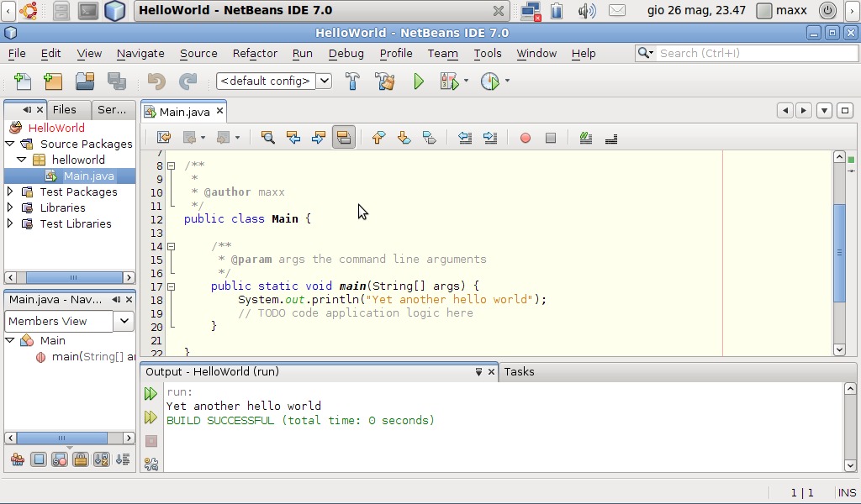
Task: Click the Debug Project toolbar icon
Action: (450, 81)
